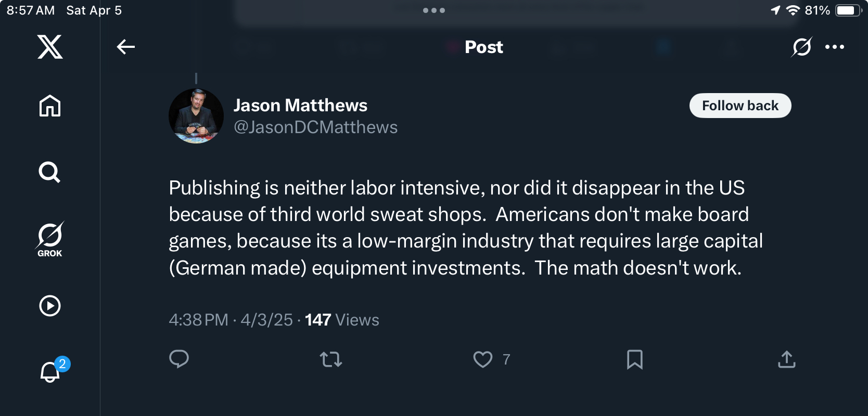Open the Search page
The height and width of the screenshot is (416, 868).
pyautogui.click(x=50, y=172)
